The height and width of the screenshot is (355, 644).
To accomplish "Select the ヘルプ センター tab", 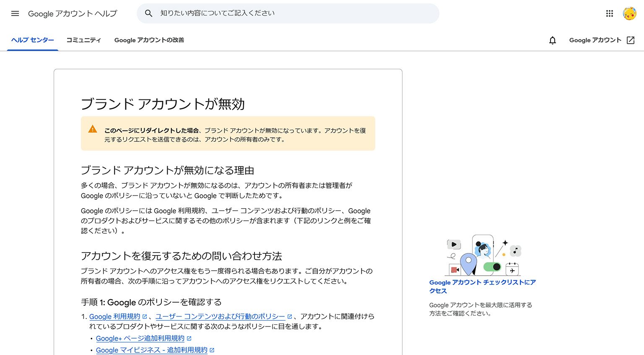I will coord(33,40).
